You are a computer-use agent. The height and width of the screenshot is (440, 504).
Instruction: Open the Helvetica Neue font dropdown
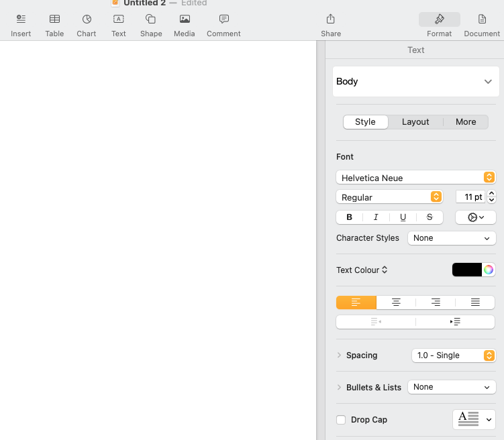415,178
